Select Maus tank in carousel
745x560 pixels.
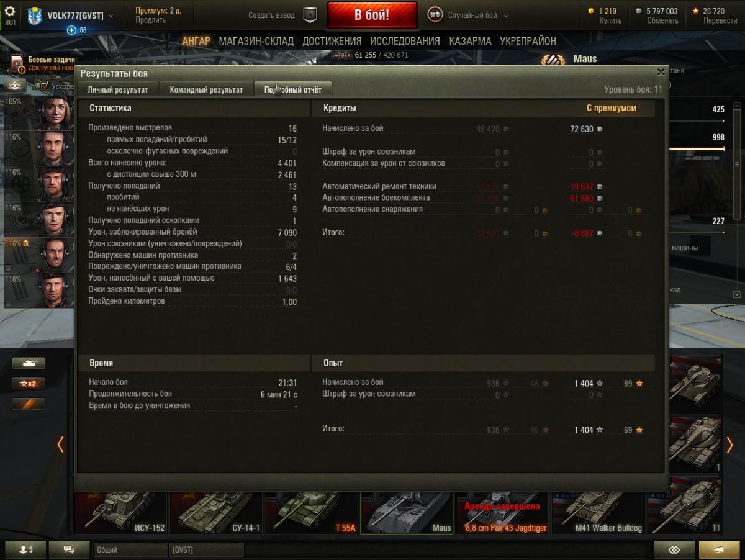[407, 513]
